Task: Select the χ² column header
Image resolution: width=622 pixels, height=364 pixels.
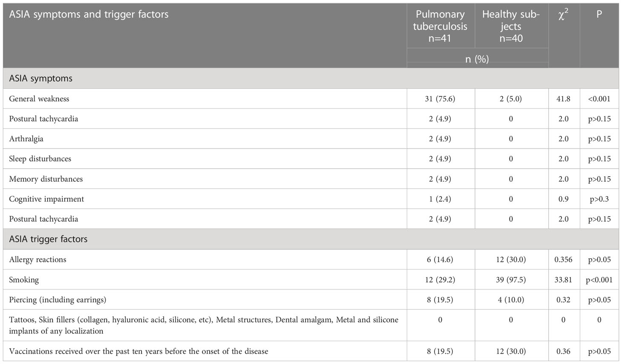Action: pos(563,15)
